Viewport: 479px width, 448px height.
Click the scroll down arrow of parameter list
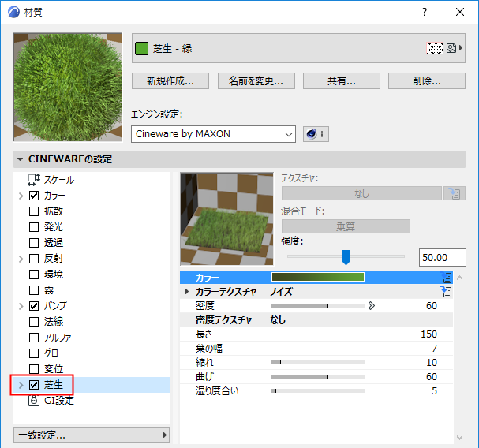pos(459,437)
